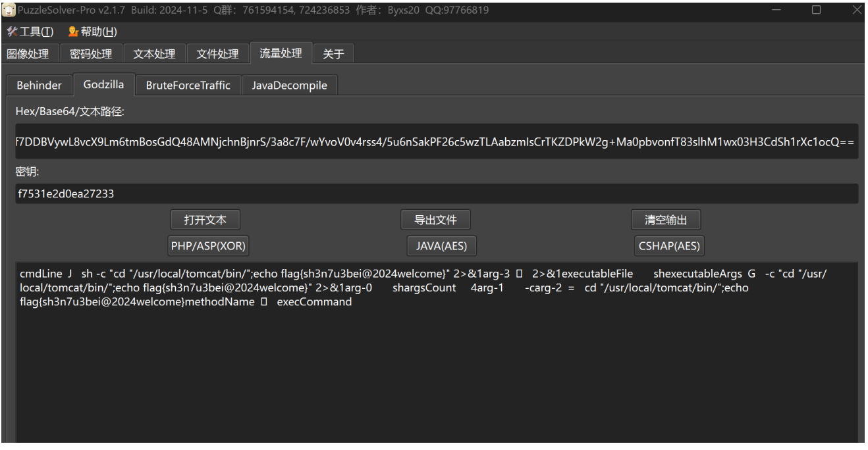Decrypt with PHP/ASP(XOR) button

pos(209,246)
